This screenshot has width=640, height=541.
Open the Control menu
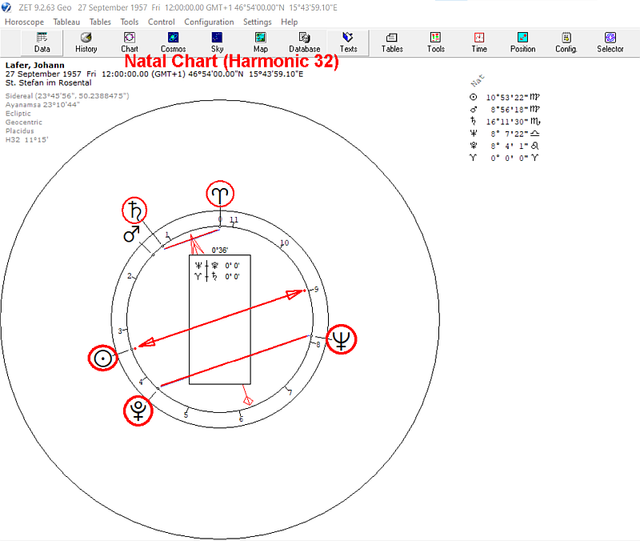(x=161, y=22)
